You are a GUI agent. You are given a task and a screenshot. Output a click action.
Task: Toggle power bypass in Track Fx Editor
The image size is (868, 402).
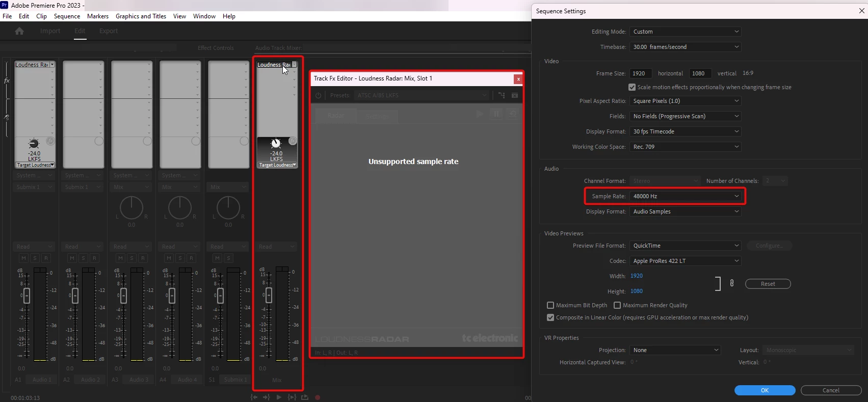[x=319, y=95]
